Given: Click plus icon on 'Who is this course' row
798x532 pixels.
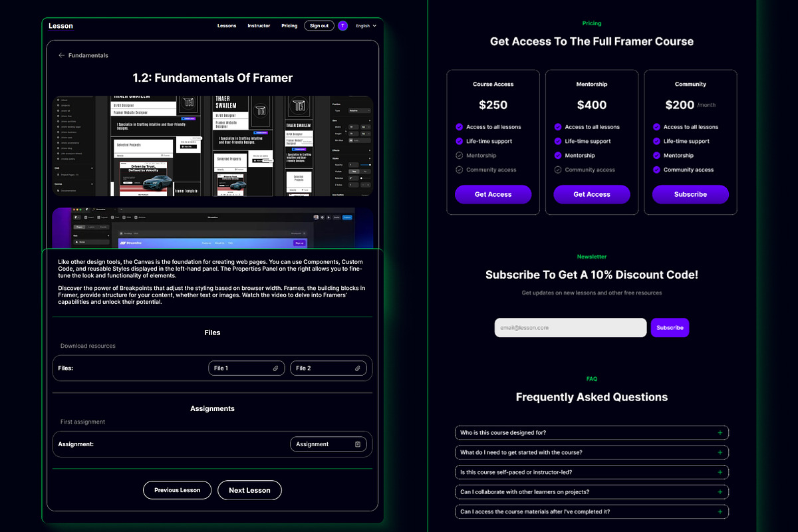Looking at the screenshot, I should point(720,433).
